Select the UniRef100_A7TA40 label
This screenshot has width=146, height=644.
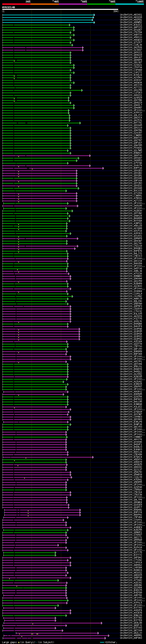[131, 580]
